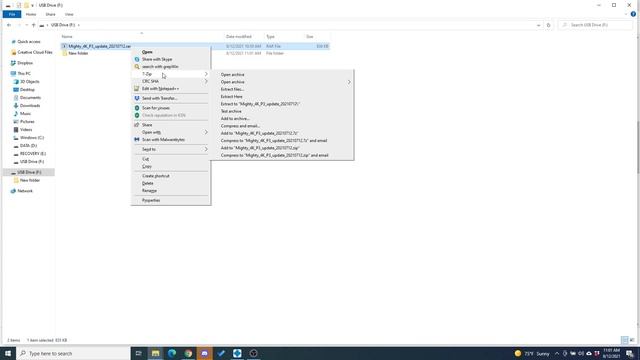Sort by Type column header
Viewport: 640px width, 360px height.
coord(270,37)
